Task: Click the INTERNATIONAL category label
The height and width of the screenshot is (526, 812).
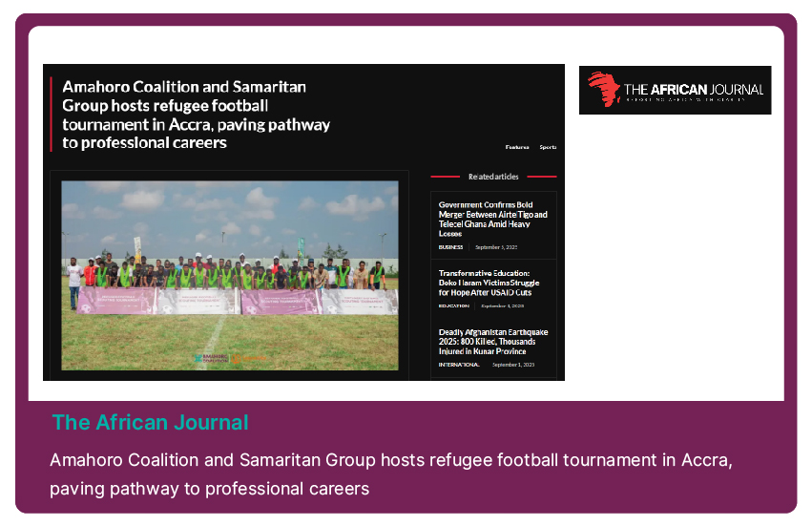Action: click(459, 365)
